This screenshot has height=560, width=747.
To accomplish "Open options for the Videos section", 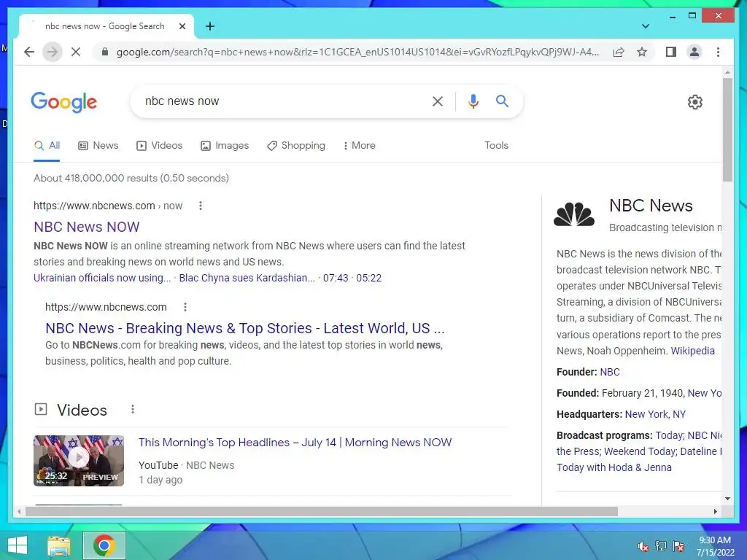I will [133, 409].
